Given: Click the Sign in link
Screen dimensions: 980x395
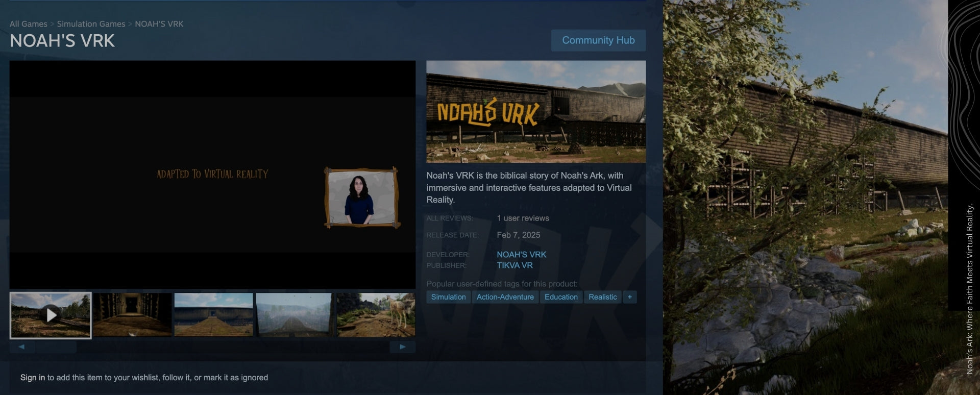Looking at the screenshot, I should 33,378.
